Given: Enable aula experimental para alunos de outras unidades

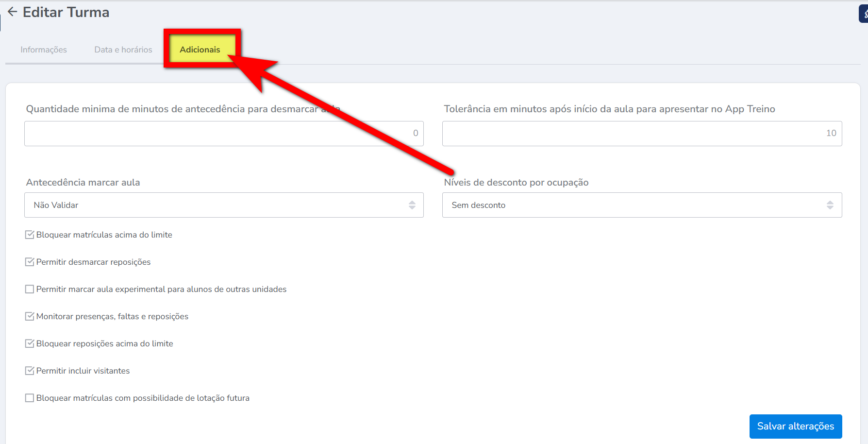Looking at the screenshot, I should pos(30,289).
